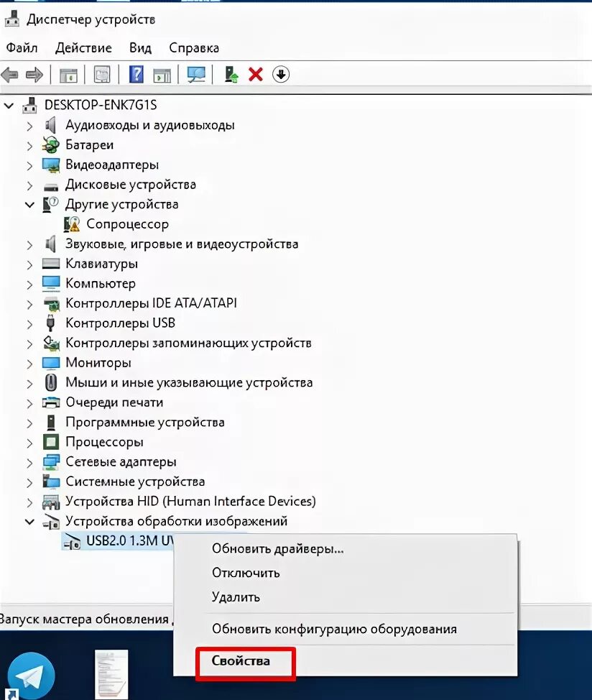The image size is (592, 700).
Task: Open the document file on the desktop
Action: pyautogui.click(x=111, y=675)
